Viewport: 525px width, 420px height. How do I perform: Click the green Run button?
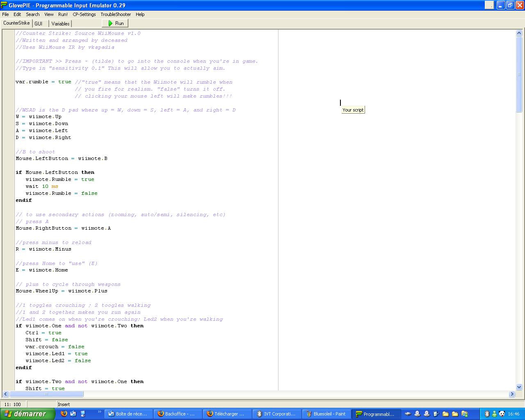pyautogui.click(x=115, y=23)
